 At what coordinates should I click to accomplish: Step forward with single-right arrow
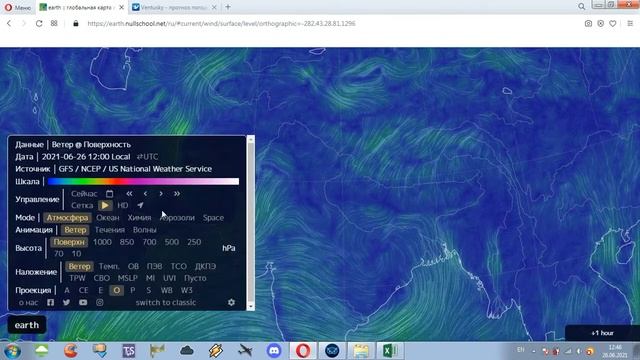[161, 193]
